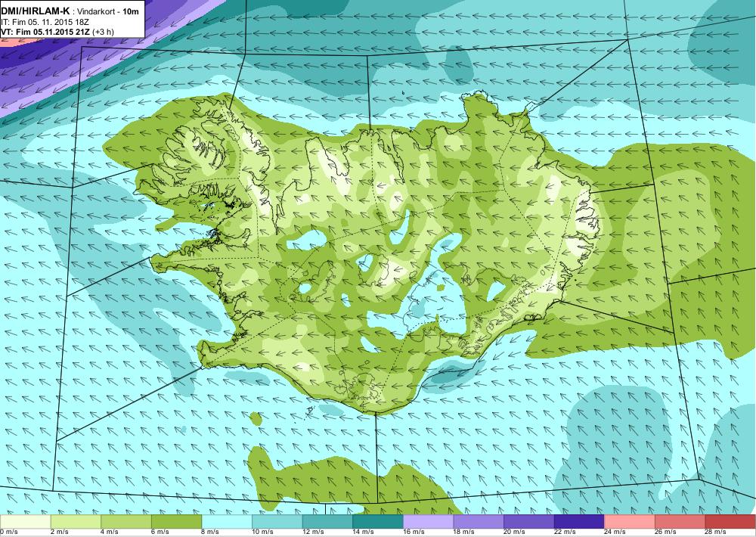Image resolution: width=756 pixels, height=537 pixels.
Task: Click the '24 m/s' legend label
Action: click(615, 532)
